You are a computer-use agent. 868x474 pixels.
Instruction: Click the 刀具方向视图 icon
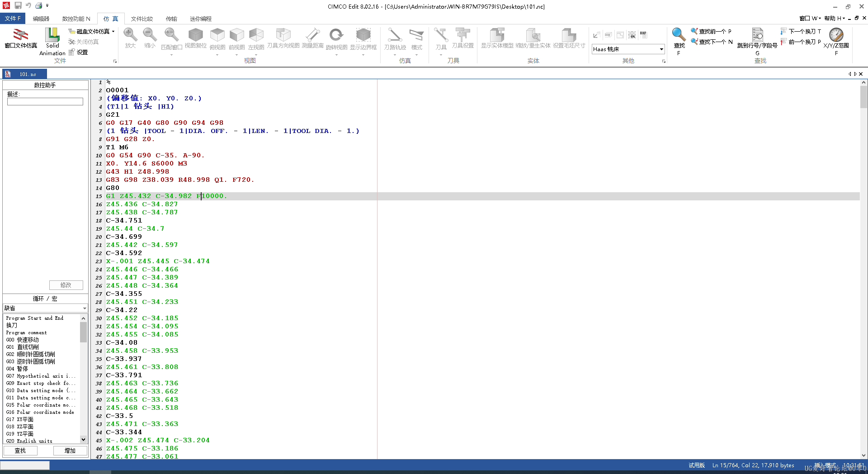[283, 35]
